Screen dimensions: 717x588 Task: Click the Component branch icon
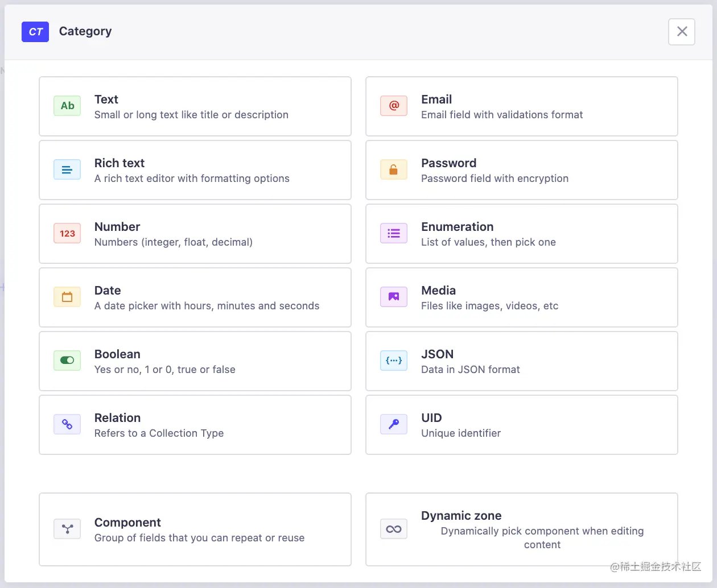click(67, 529)
